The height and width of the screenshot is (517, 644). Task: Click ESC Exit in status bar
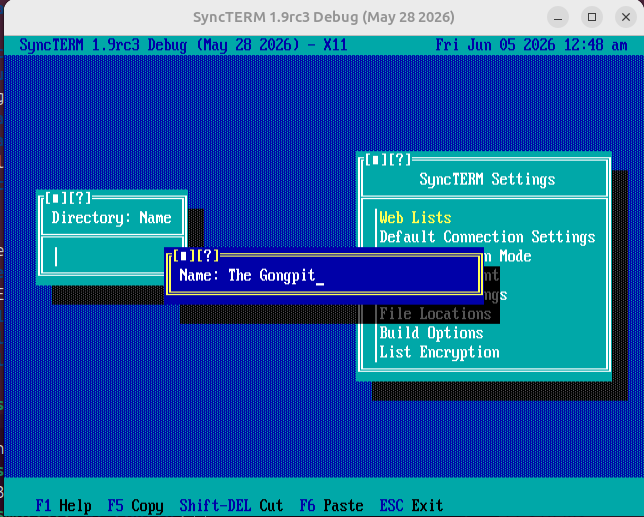point(411,506)
